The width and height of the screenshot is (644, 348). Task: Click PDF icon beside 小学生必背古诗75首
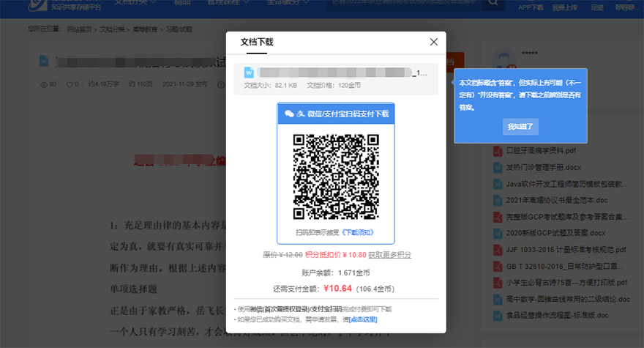498,283
